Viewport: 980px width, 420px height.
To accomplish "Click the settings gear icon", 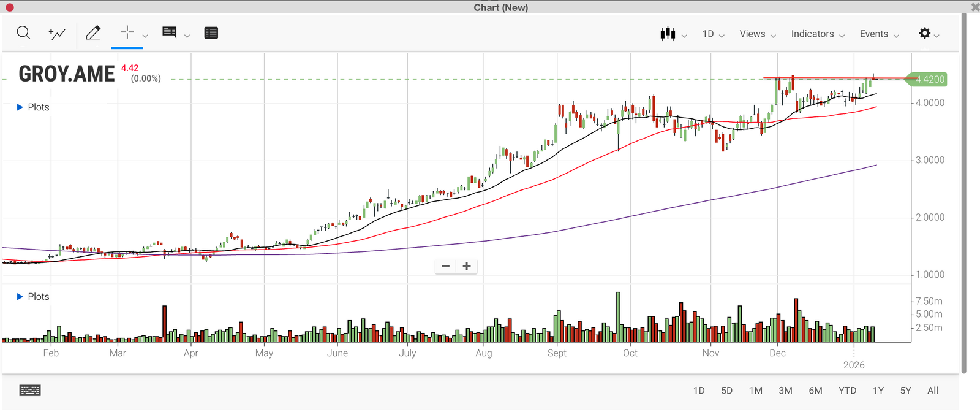I will (x=925, y=33).
